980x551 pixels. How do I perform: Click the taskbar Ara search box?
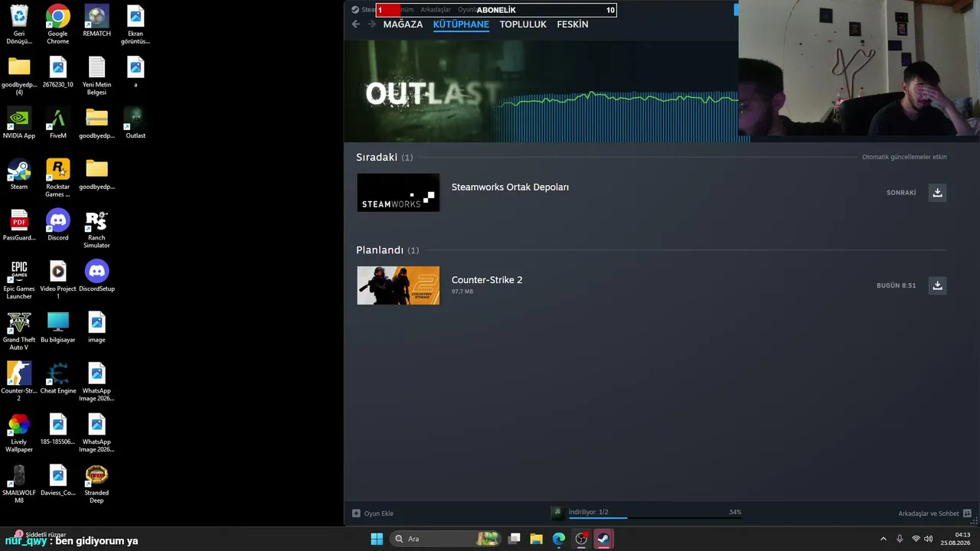coord(445,539)
